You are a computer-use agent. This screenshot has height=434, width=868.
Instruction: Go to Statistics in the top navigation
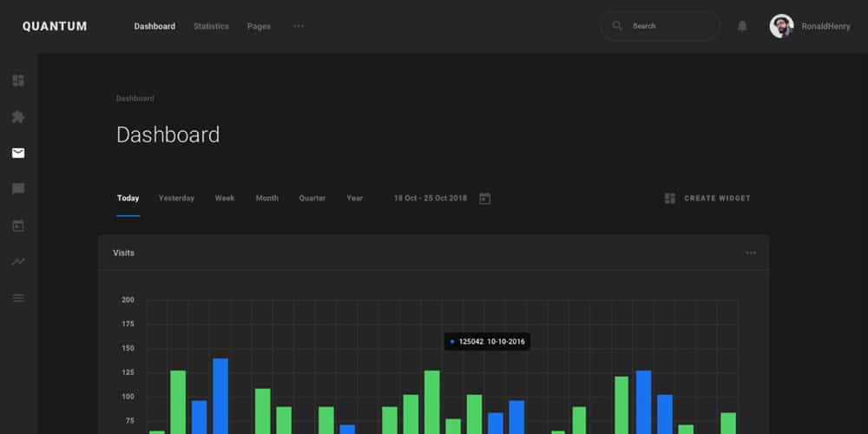click(211, 27)
